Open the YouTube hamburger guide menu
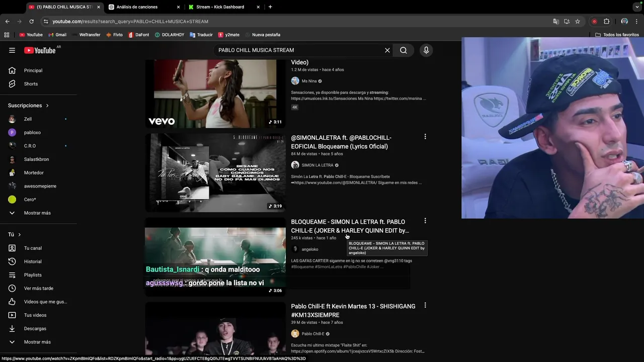Screen dimensions: 644x362 [12, 50]
